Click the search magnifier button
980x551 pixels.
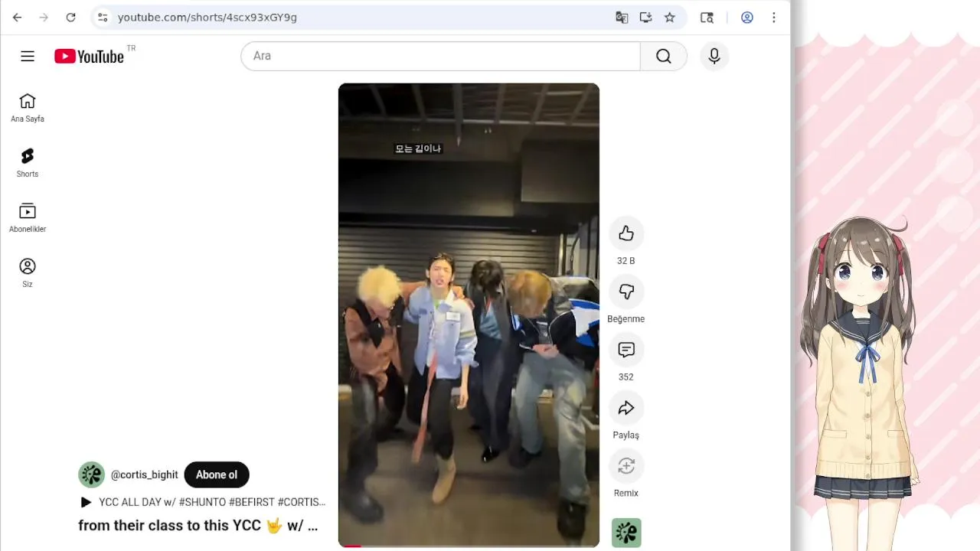pyautogui.click(x=663, y=56)
